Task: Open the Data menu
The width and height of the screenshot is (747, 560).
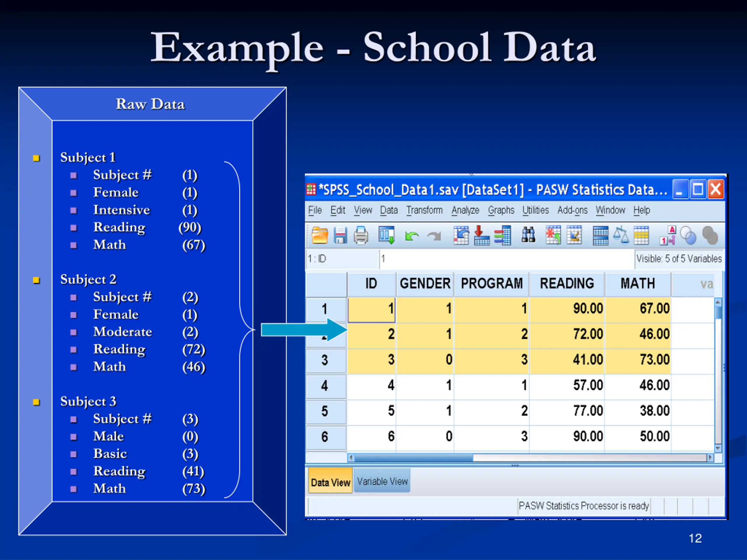Action: (389, 210)
